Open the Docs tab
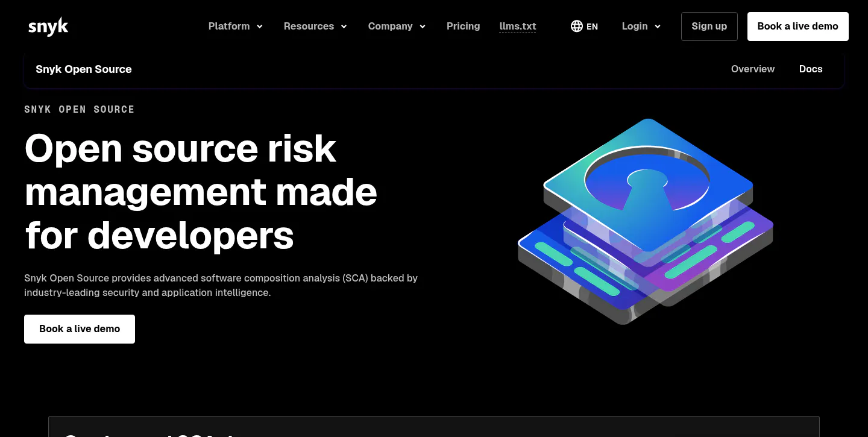The height and width of the screenshot is (437, 868). click(811, 69)
